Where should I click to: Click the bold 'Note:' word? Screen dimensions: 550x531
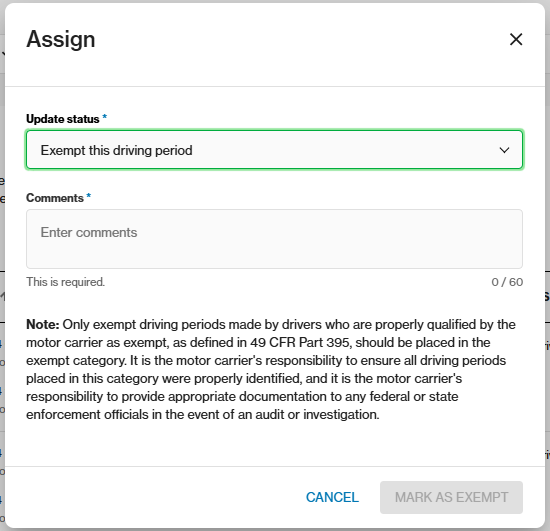point(43,324)
